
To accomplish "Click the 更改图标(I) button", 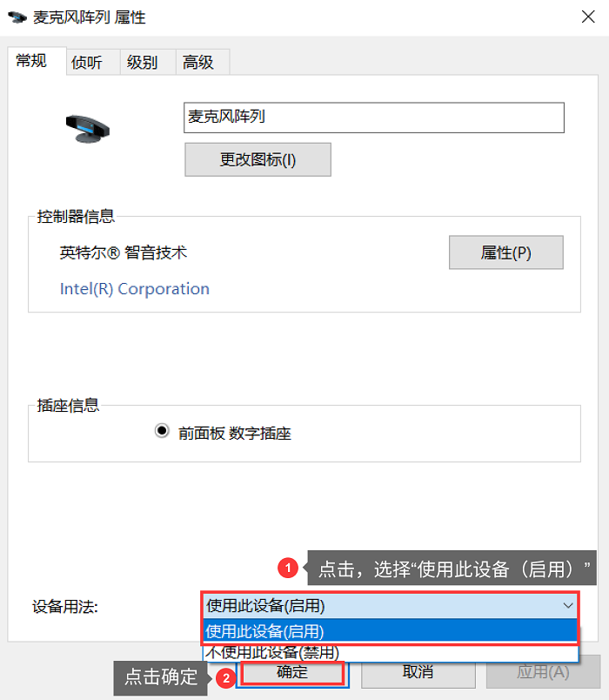I will [257, 159].
